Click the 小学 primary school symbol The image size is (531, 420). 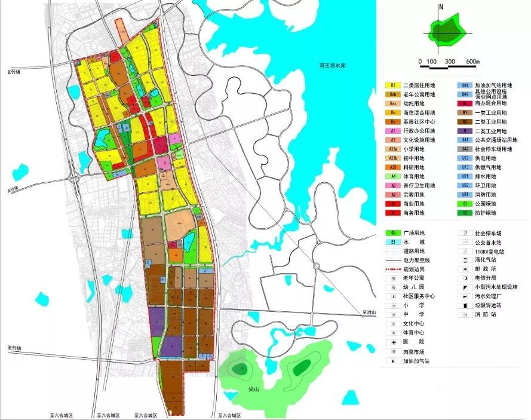coord(394,305)
